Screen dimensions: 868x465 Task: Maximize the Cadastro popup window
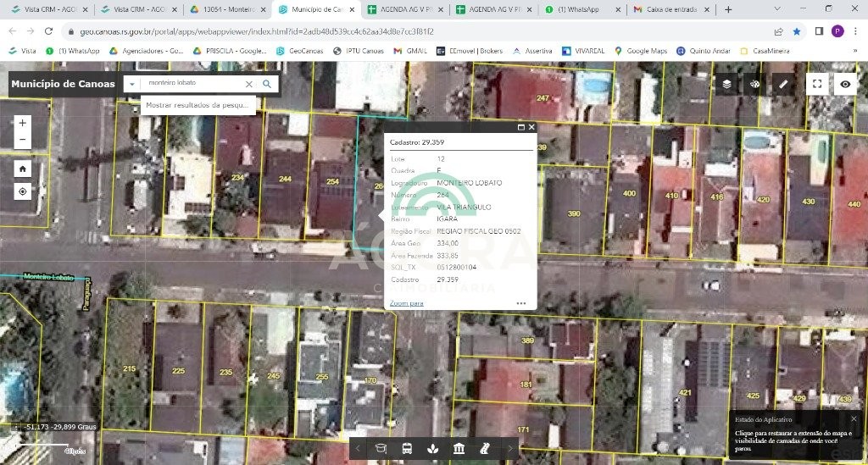click(520, 127)
